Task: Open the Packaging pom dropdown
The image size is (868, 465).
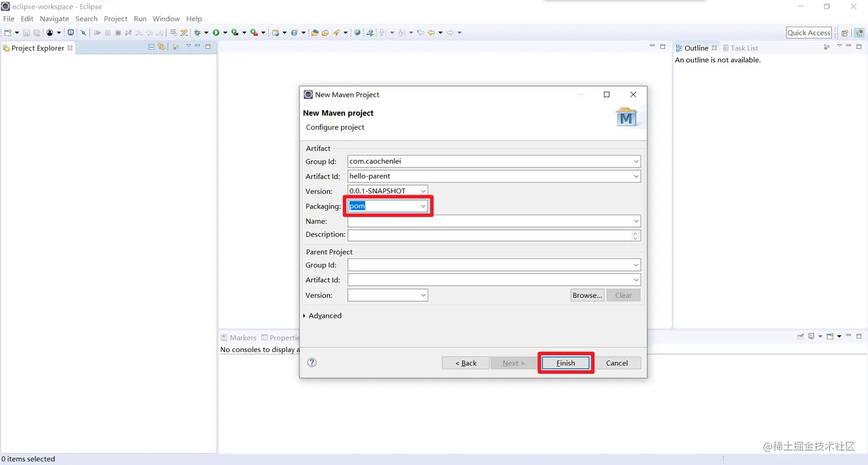Action: click(x=423, y=206)
